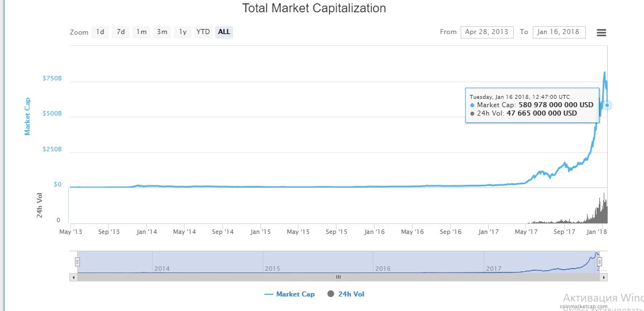Image resolution: width=644 pixels, height=311 pixels.
Task: Click the right navigator range handle
Action: click(599, 261)
